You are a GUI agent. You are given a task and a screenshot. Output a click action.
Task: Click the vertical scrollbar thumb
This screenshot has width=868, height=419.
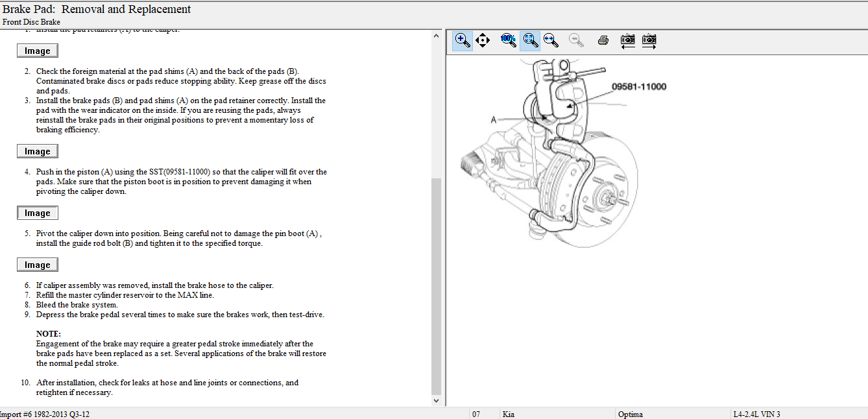coord(437,285)
